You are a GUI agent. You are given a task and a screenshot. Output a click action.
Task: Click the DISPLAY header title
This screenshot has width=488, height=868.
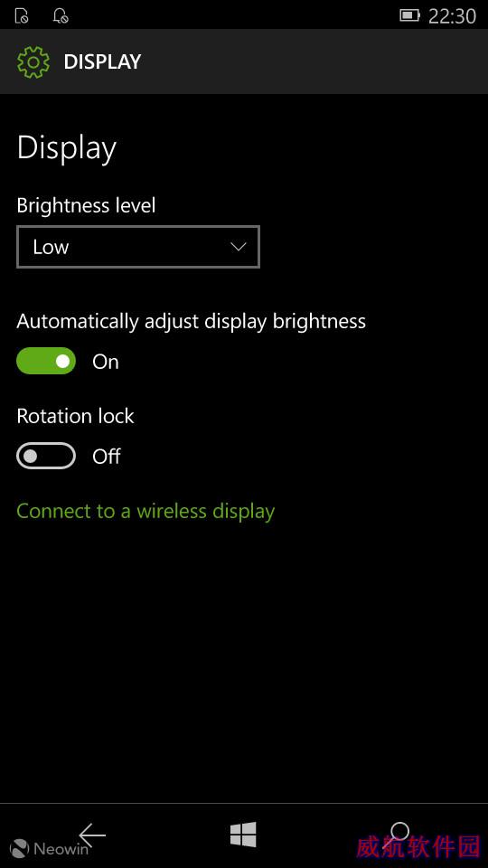coord(102,61)
